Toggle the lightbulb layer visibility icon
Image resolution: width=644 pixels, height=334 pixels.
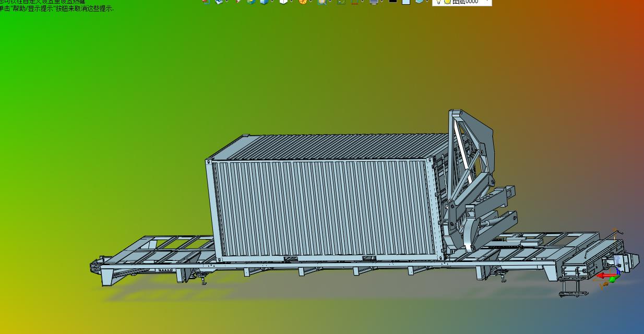click(x=439, y=2)
